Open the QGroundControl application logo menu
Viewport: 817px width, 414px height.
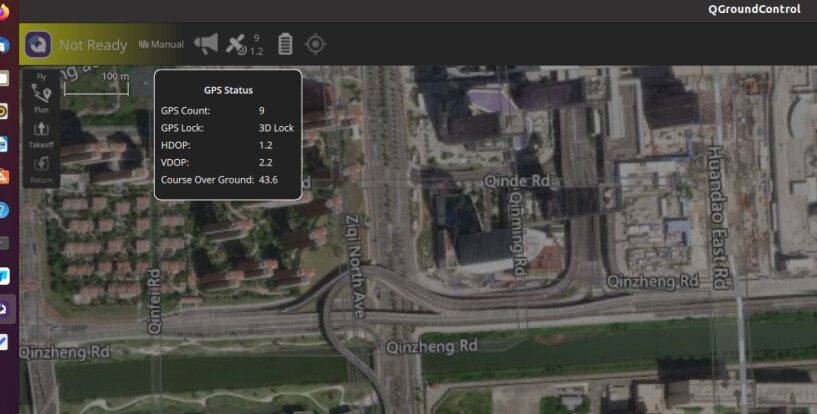pos(38,44)
